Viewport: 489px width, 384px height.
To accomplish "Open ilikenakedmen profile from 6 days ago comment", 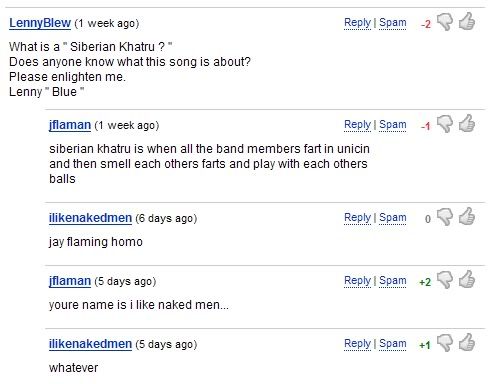I will click(90, 218).
